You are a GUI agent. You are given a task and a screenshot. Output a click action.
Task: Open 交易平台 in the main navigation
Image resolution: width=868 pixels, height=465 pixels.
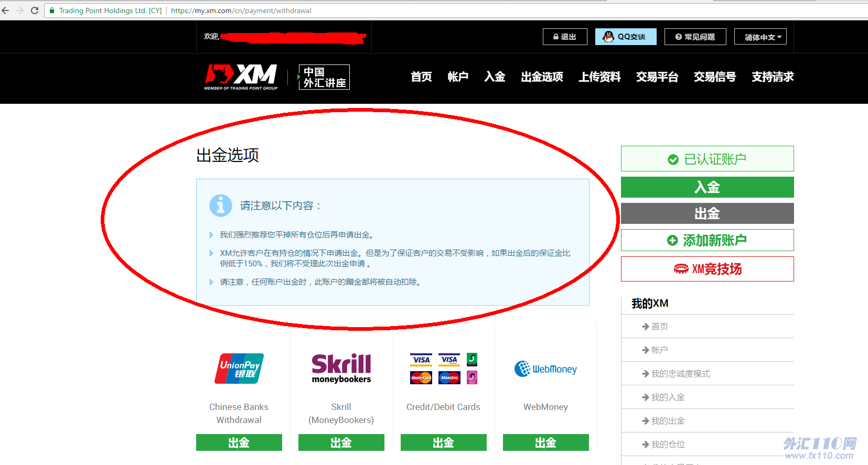pyautogui.click(x=657, y=77)
